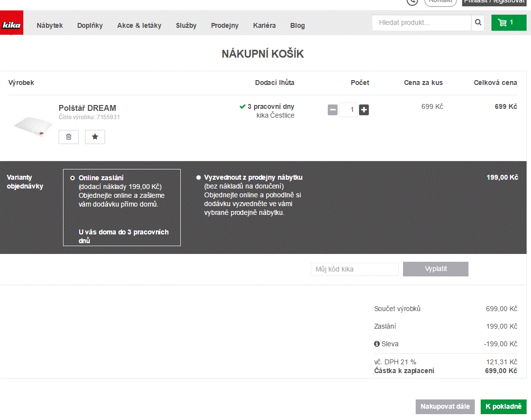Viewport: 531px width, 420px height.
Task: Open the Prodejny menu
Action: pyautogui.click(x=225, y=25)
